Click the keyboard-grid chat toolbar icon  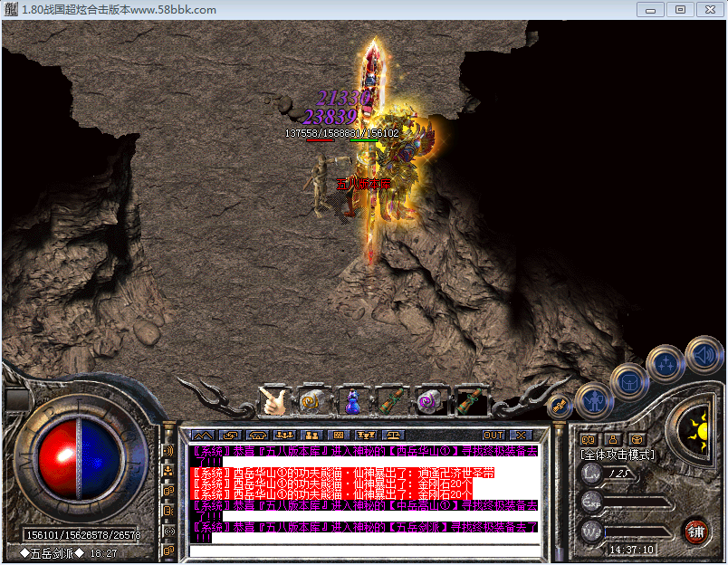339,435
